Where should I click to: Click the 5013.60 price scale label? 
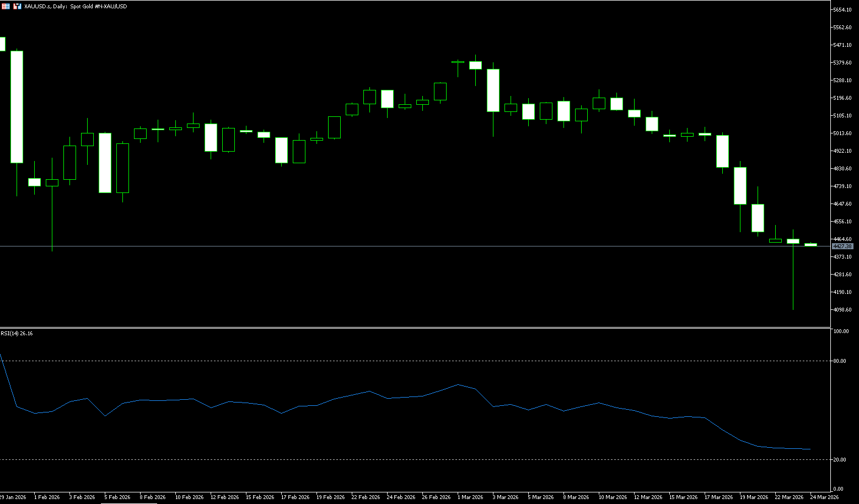(842, 133)
